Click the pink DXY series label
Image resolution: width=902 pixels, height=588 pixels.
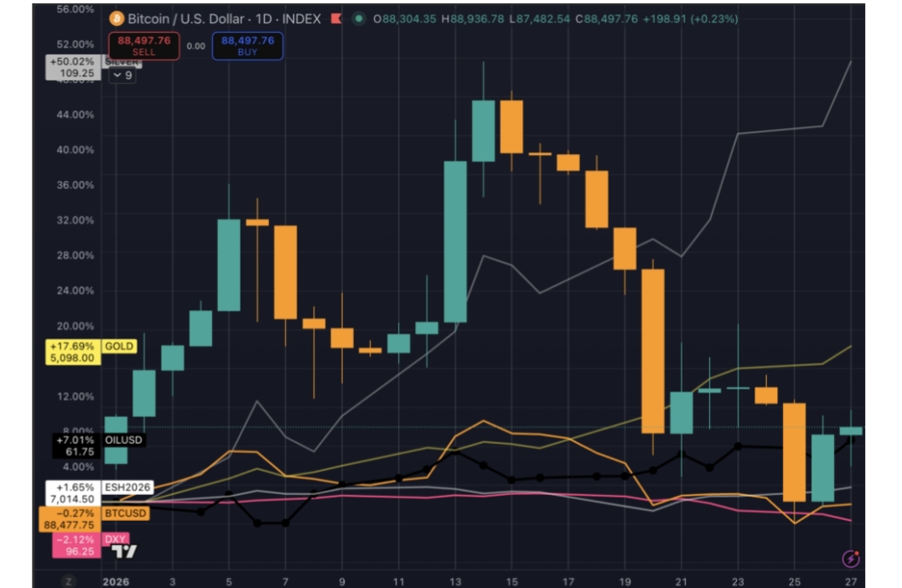115,539
